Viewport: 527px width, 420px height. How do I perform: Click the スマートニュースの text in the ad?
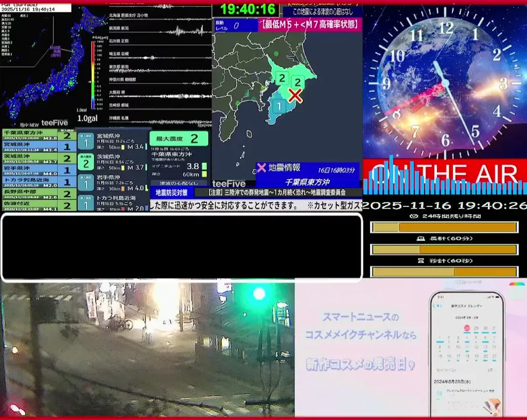[x=360, y=317]
